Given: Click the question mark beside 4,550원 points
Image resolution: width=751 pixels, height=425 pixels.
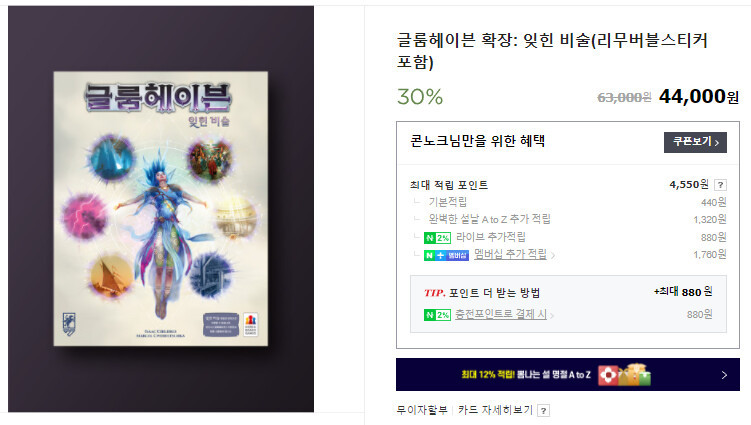Looking at the screenshot, I should (720, 185).
